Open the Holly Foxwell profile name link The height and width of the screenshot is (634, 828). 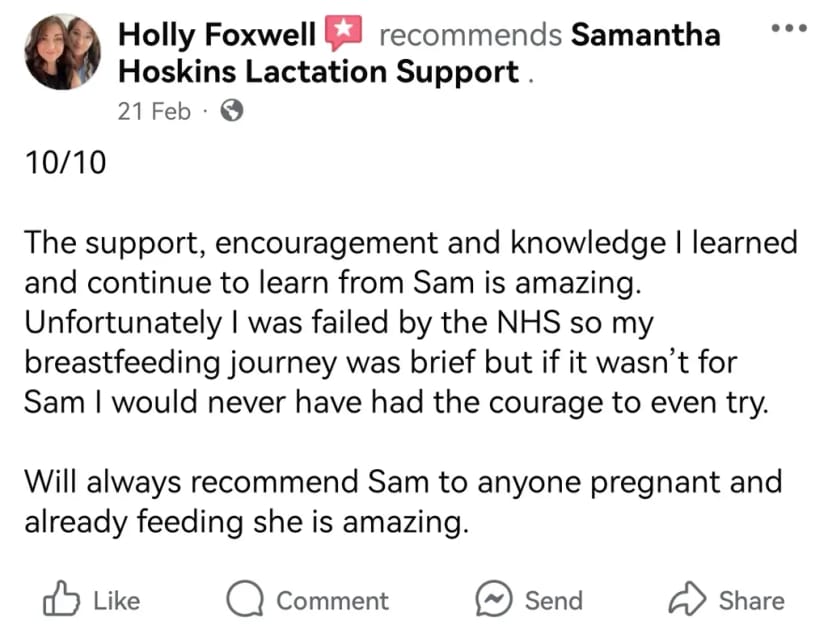[217, 35]
